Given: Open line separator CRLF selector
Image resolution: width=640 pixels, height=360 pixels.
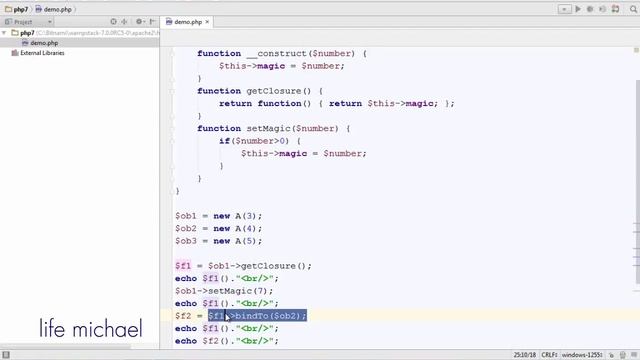Looking at the screenshot, I should tap(549, 355).
